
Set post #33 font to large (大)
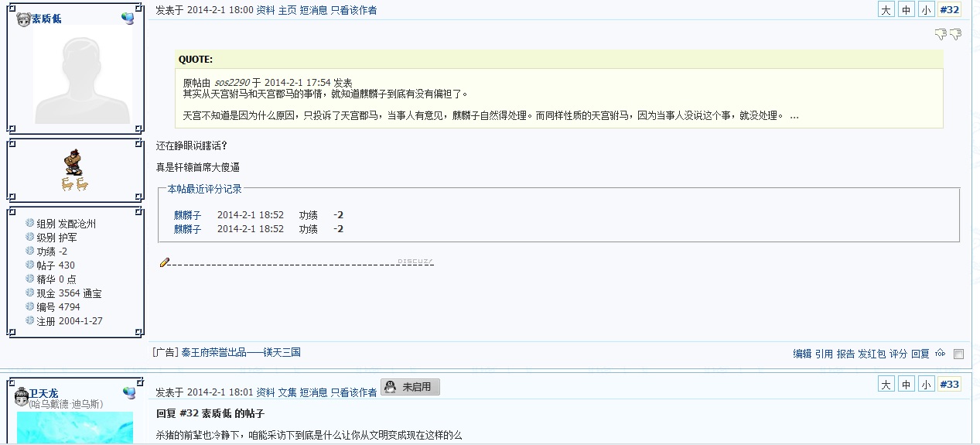point(886,385)
